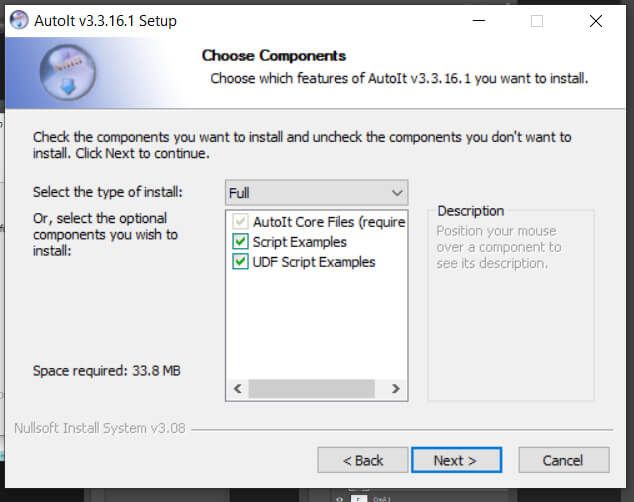
Task: Click the disabled maximize button
Action: tap(537, 21)
